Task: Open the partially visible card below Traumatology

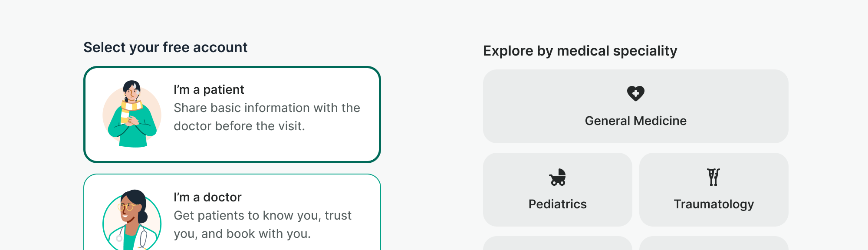Action: [713, 243]
